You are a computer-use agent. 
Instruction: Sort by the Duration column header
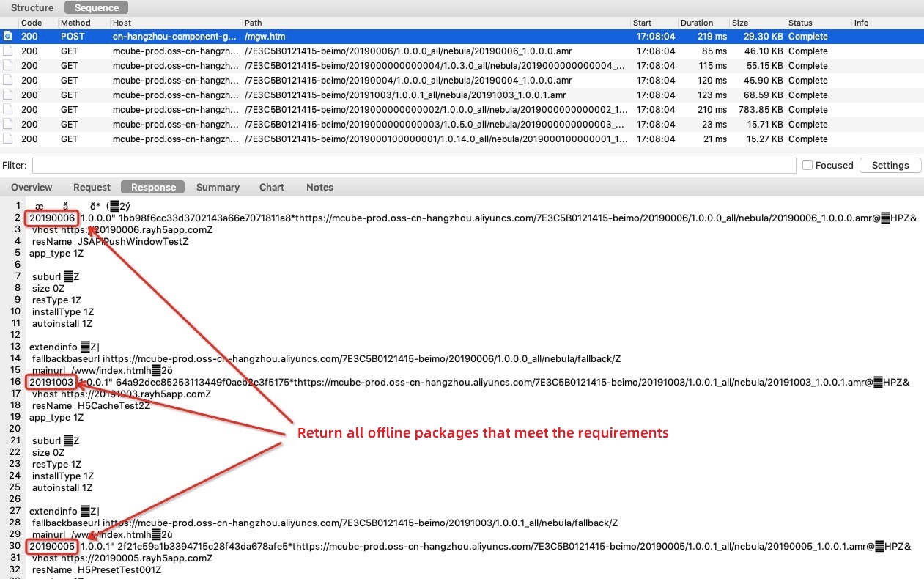[697, 23]
